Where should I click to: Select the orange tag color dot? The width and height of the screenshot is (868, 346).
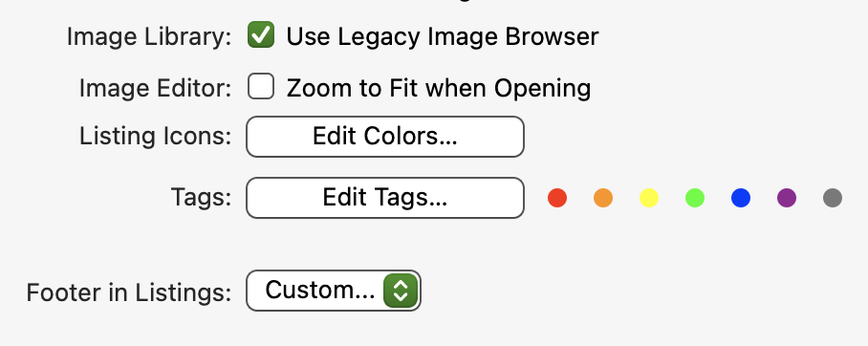(x=603, y=198)
